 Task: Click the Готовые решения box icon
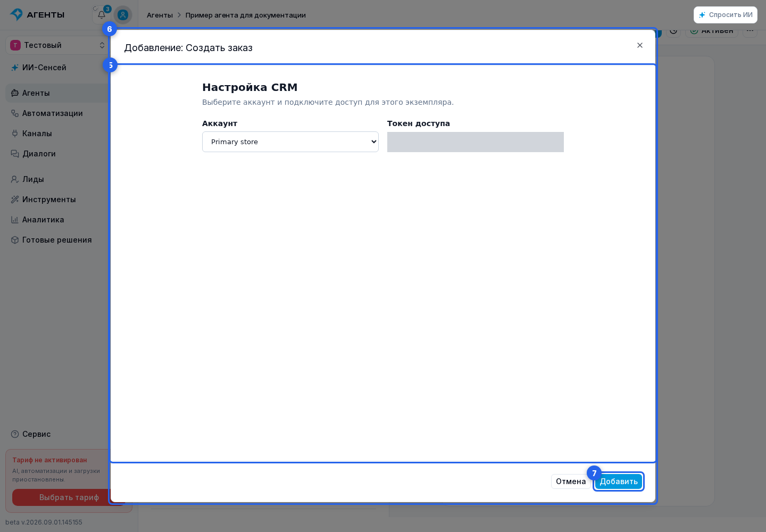click(15, 240)
